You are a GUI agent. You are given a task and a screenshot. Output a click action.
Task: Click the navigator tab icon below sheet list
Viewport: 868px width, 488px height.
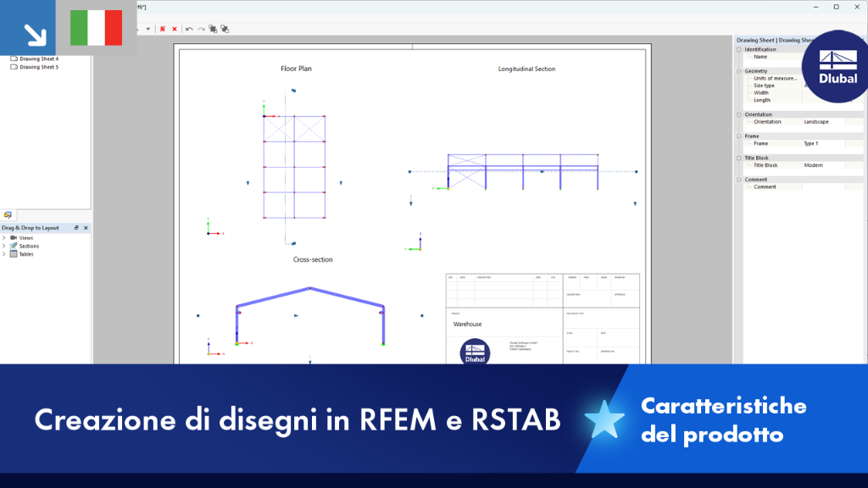click(8, 214)
